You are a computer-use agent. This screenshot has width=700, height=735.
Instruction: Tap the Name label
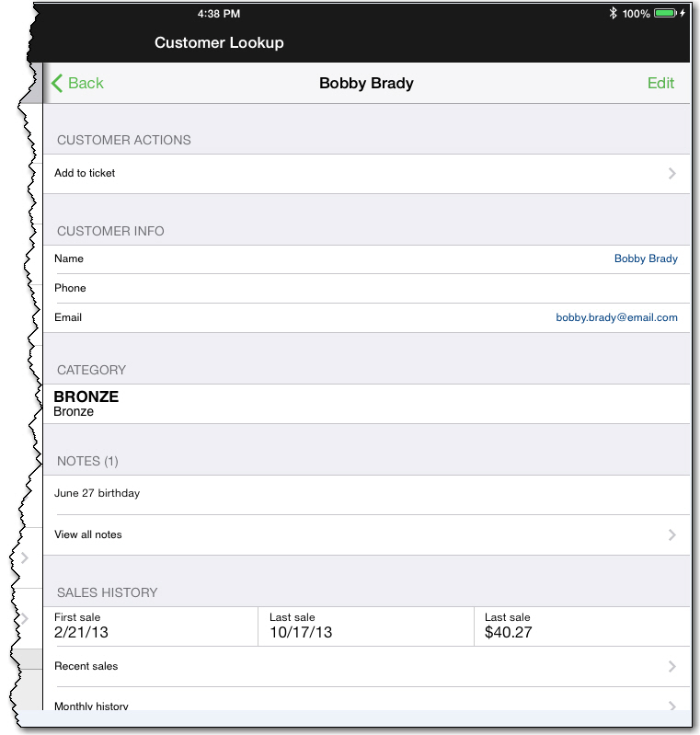tap(69, 258)
